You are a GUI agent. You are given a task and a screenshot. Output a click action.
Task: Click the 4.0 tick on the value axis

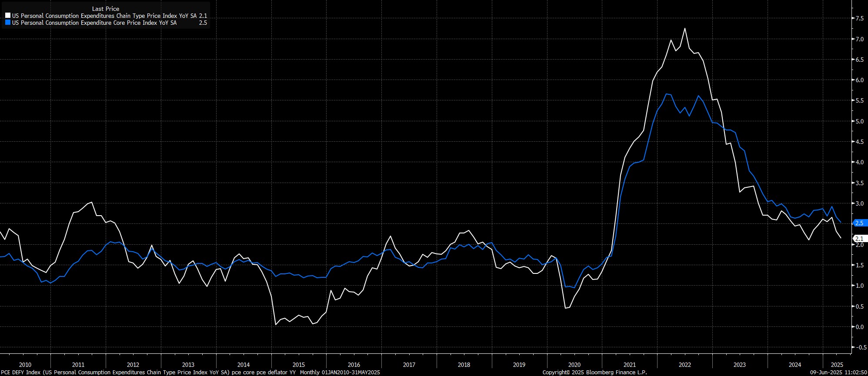(859, 163)
